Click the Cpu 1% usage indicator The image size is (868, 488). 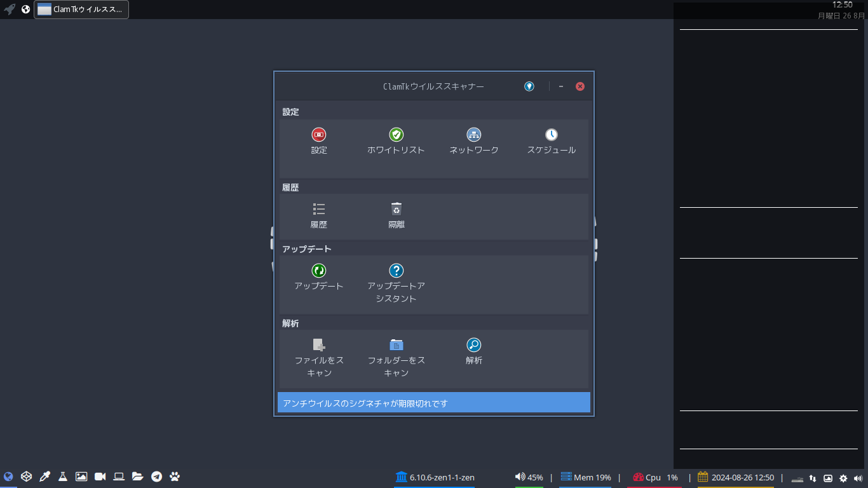click(x=656, y=477)
